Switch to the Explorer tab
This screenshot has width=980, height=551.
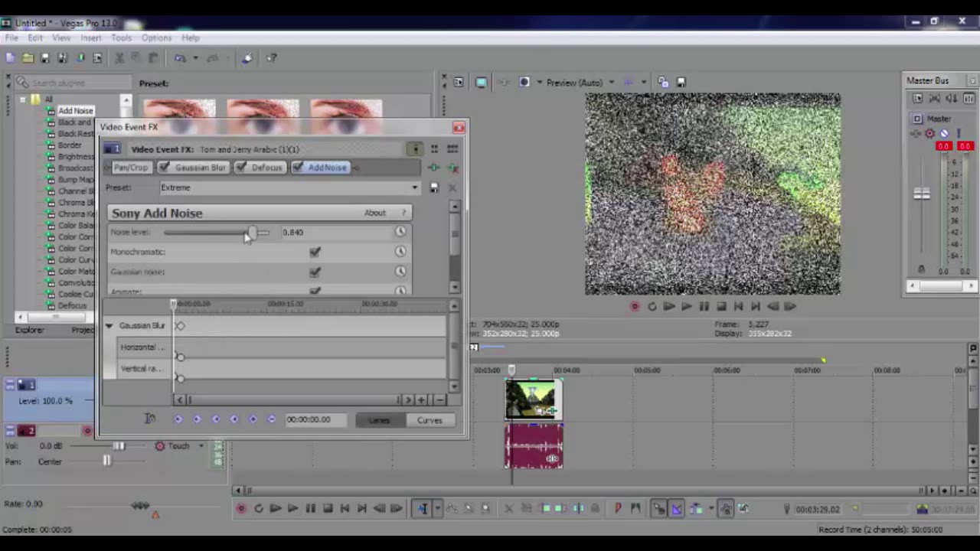29,330
